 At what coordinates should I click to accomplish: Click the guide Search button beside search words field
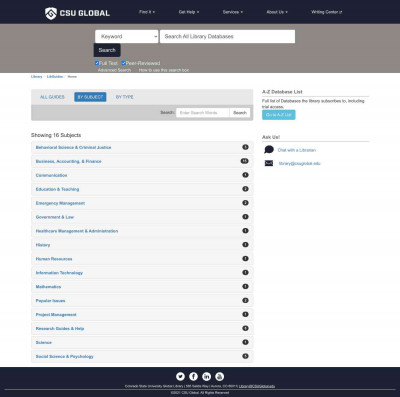click(240, 113)
